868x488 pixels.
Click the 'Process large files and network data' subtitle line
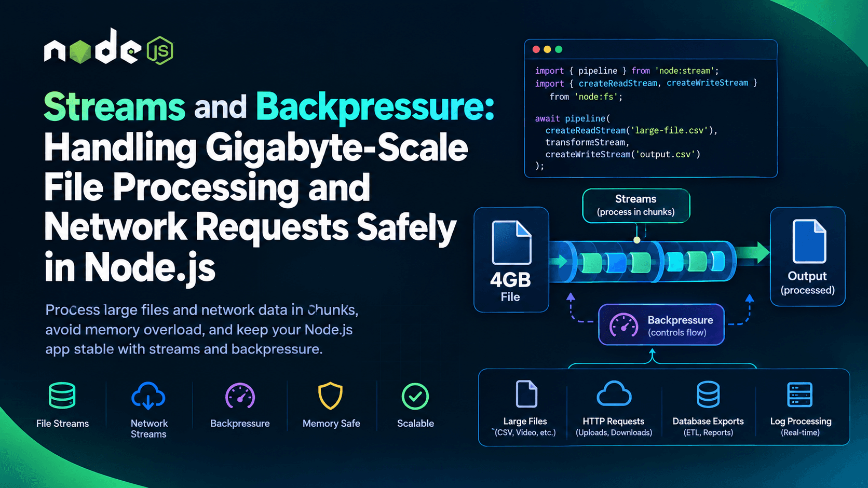pyautogui.click(x=202, y=310)
